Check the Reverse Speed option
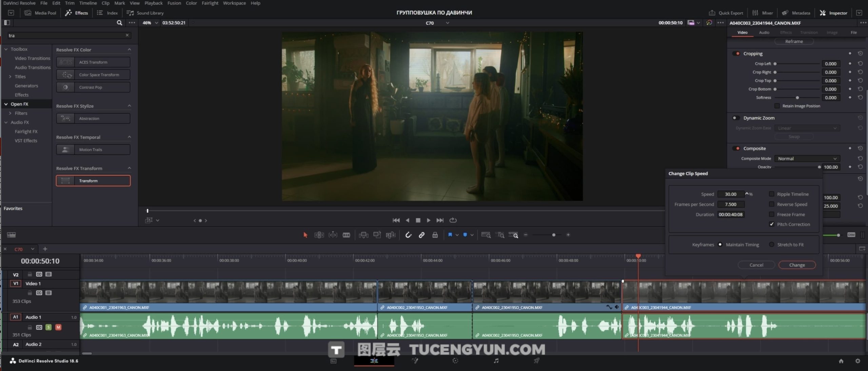The width and height of the screenshot is (868, 371). click(771, 204)
